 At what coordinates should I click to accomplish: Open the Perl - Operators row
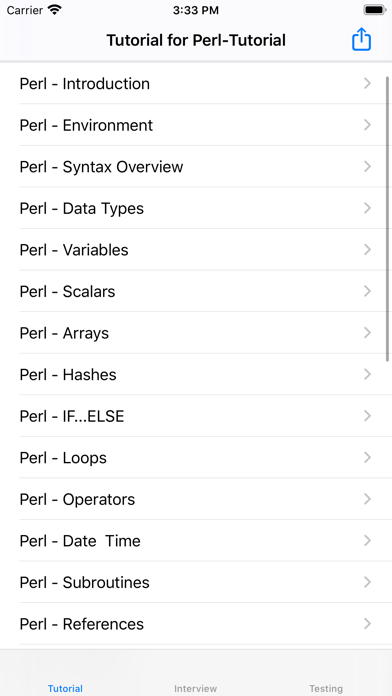pyautogui.click(x=196, y=499)
